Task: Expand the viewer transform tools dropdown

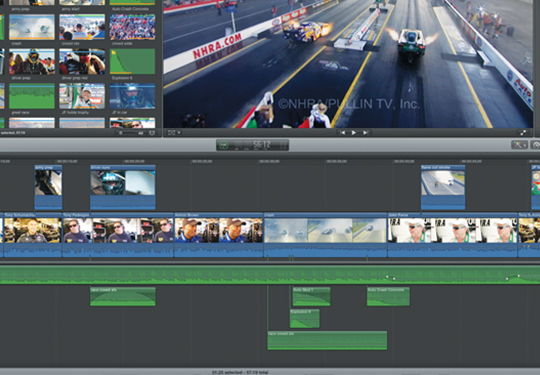Action: (174, 133)
